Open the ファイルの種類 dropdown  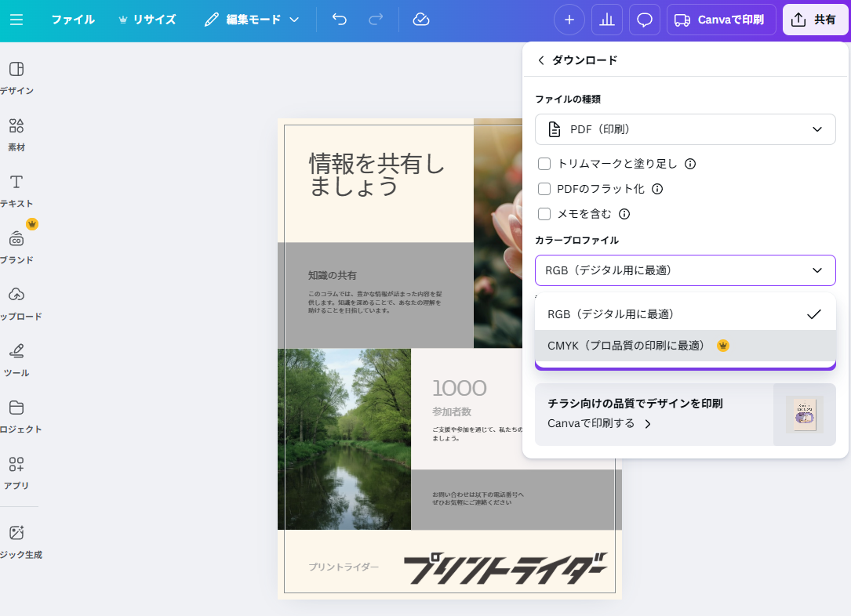pos(685,129)
